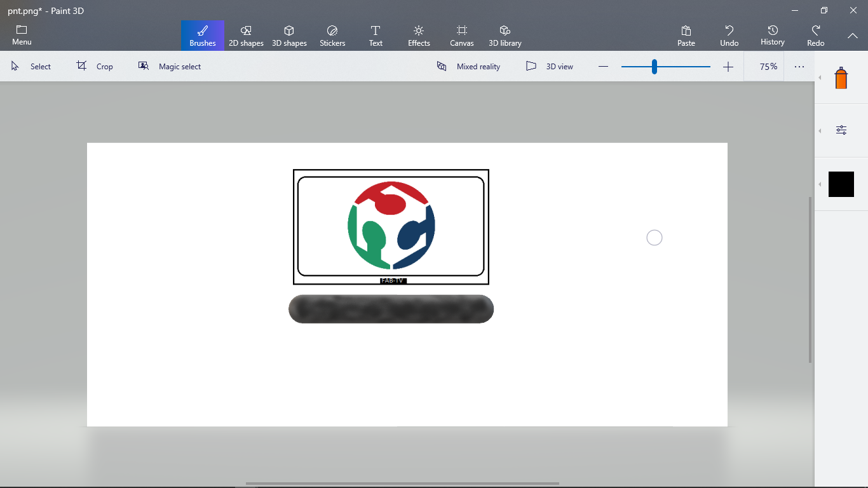Zoom in with the plus button
This screenshot has width=868, height=488.
click(x=728, y=67)
